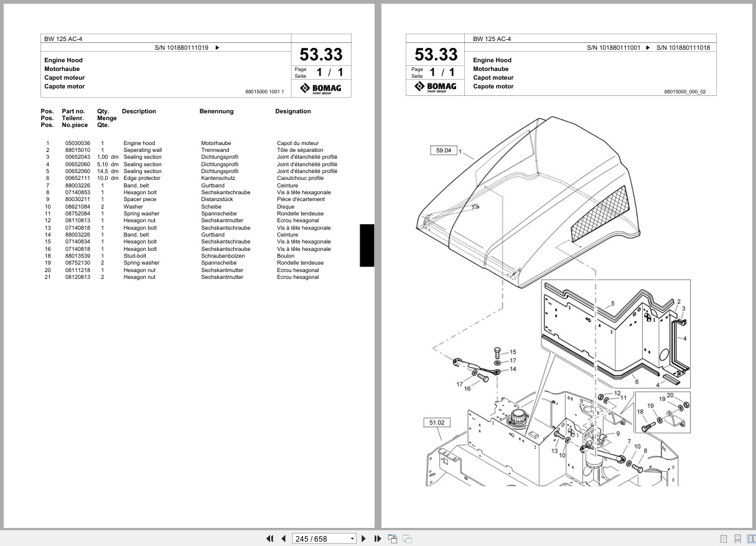The image size is (756, 546).
Task: Click '53.33' section number on left page
Action: point(321,54)
